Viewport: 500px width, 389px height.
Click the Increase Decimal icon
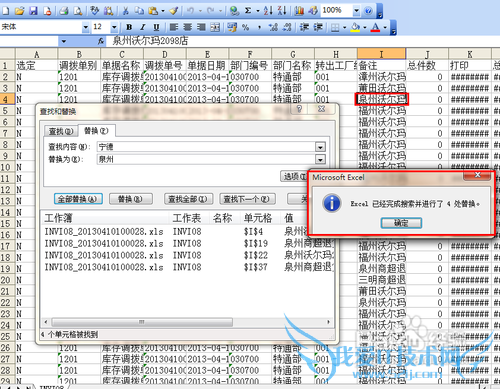pyautogui.click(x=273, y=27)
